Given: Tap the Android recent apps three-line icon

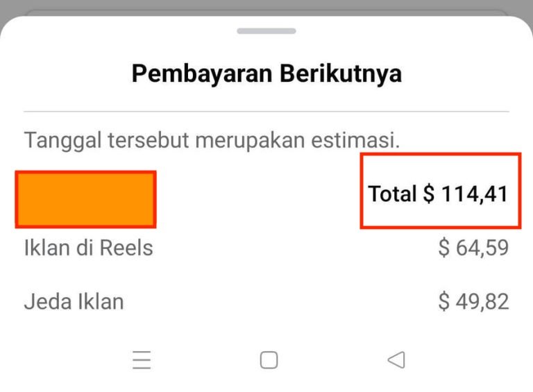Looking at the screenshot, I should [142, 359].
